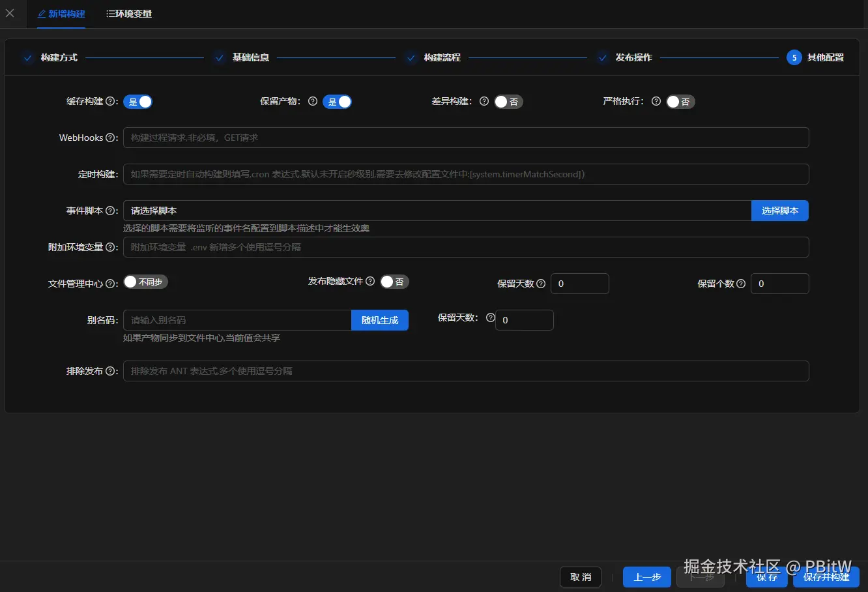This screenshot has height=592, width=868.
Task: Close the build dialog with the X icon
Action: click(x=10, y=13)
